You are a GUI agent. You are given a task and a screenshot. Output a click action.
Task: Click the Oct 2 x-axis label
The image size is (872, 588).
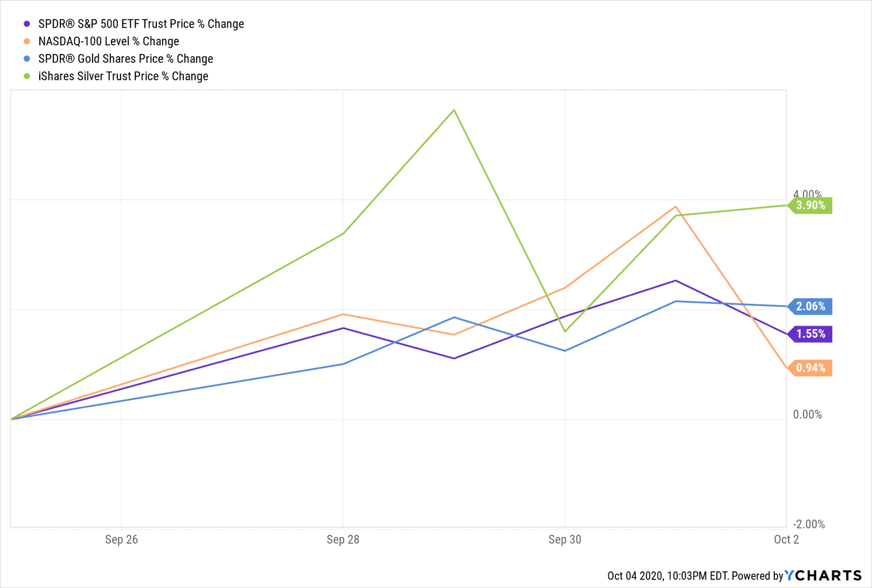pyautogui.click(x=786, y=539)
